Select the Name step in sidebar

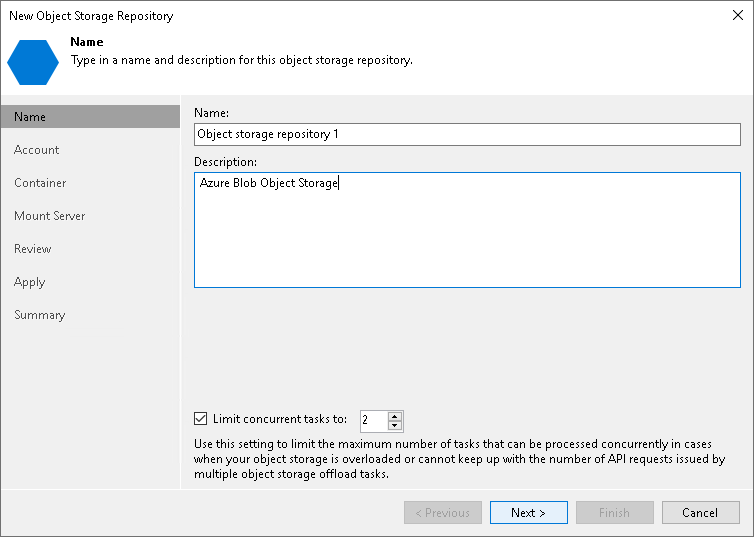point(30,117)
